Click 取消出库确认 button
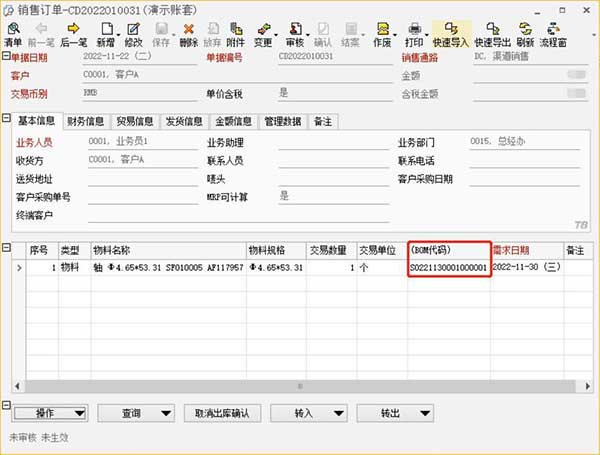Viewport: 600px width, 455px height. [222, 413]
